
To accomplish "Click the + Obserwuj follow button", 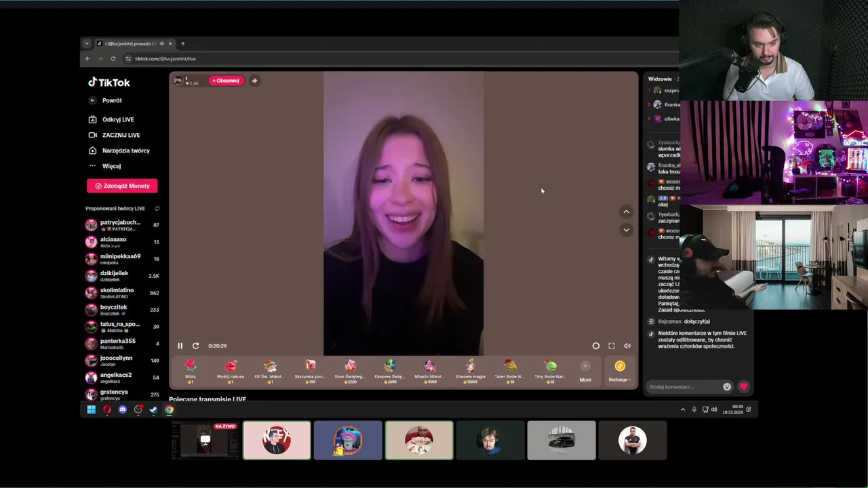I will (226, 81).
